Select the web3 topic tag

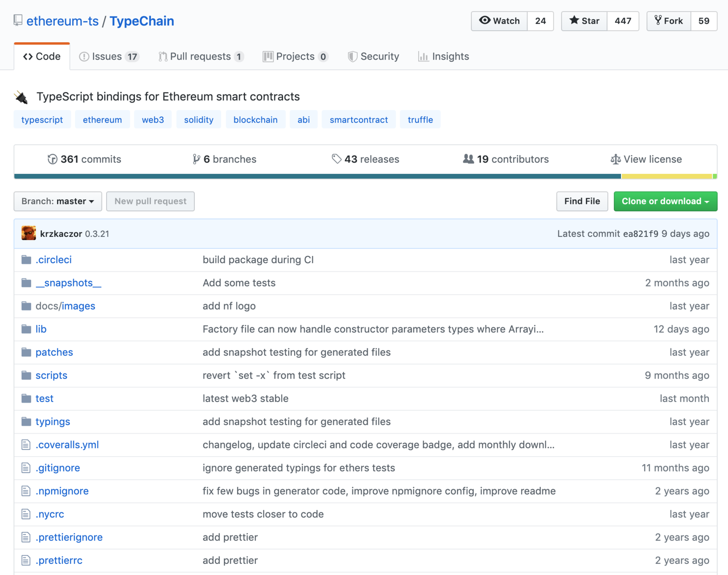153,120
